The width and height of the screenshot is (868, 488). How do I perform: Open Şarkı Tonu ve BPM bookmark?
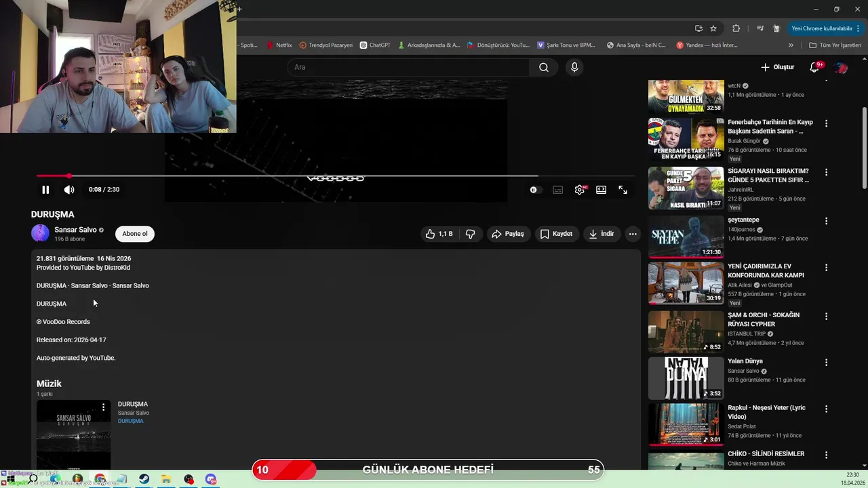coord(566,45)
